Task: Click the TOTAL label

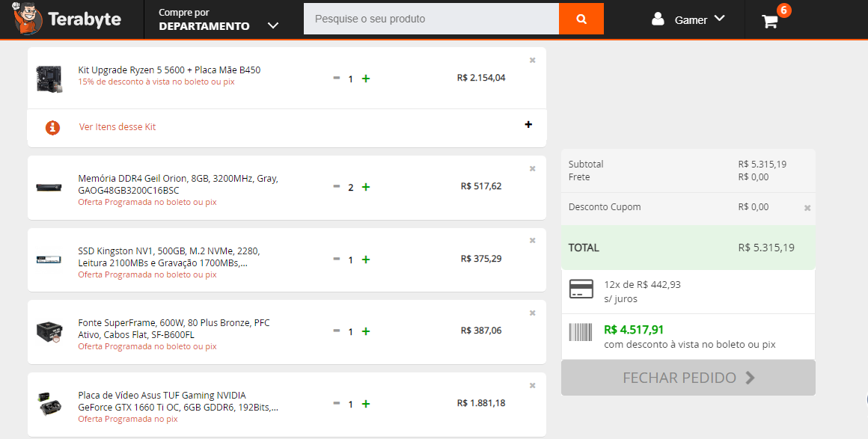Action: (584, 248)
